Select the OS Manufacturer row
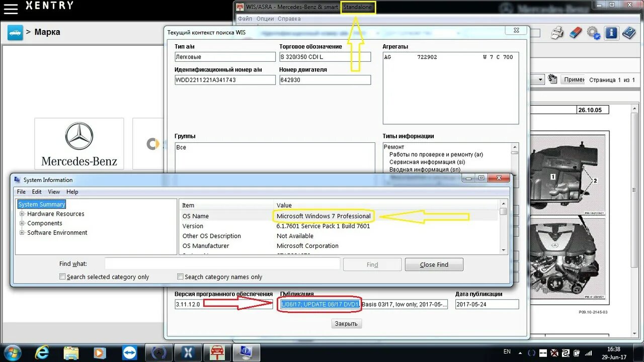This screenshot has width=644, height=362. coord(339,246)
